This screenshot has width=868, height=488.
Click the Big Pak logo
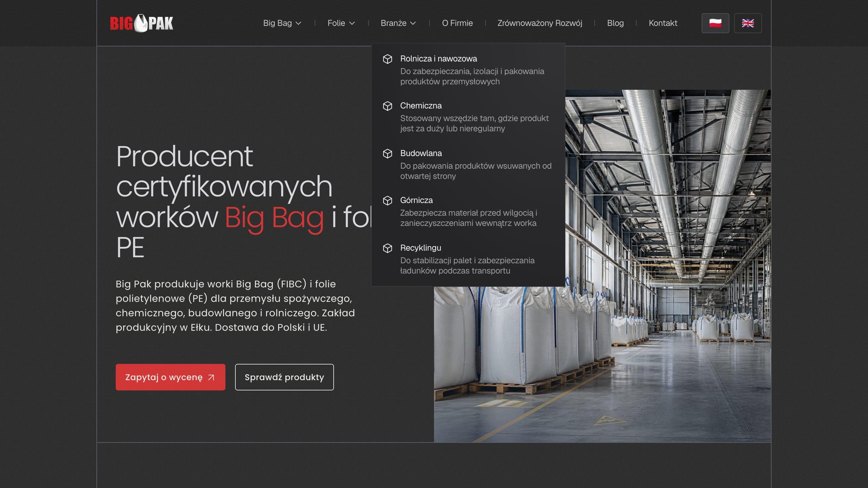tap(142, 23)
